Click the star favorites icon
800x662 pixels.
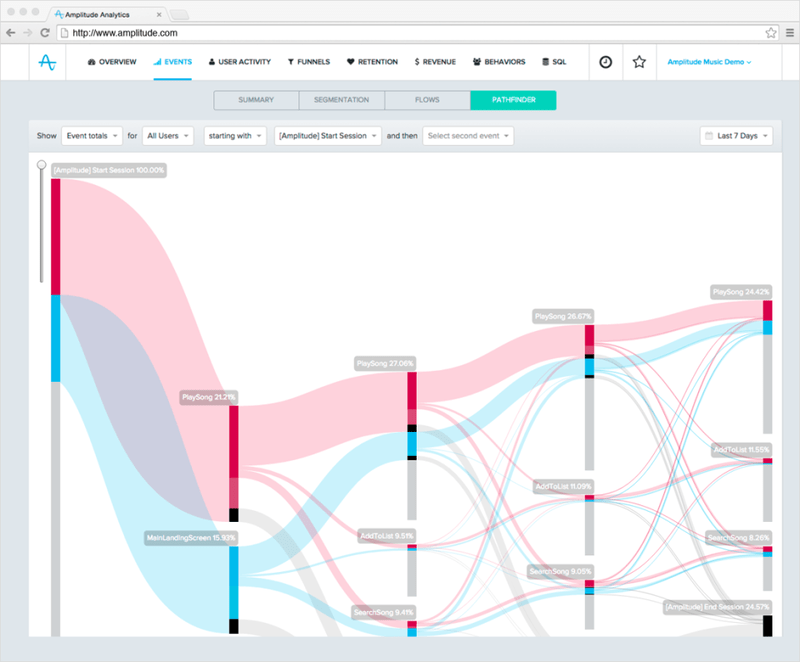coord(639,61)
